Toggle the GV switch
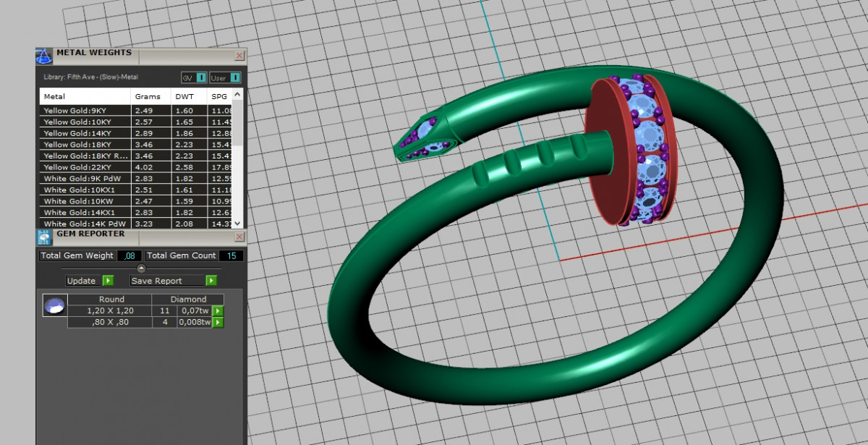Viewport: 868px width, 445px height. click(194, 77)
